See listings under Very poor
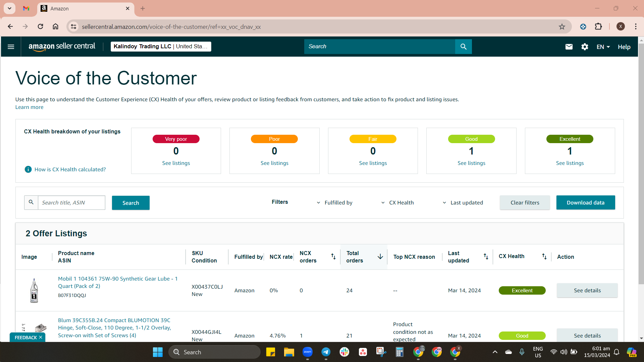The image size is (644, 362). pos(176,163)
